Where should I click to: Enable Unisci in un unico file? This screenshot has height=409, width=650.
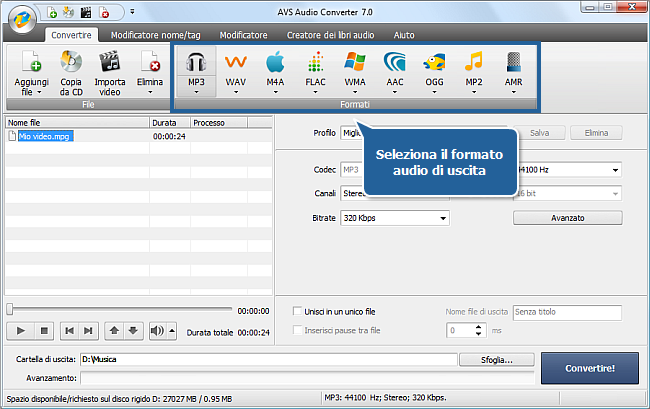(297, 312)
